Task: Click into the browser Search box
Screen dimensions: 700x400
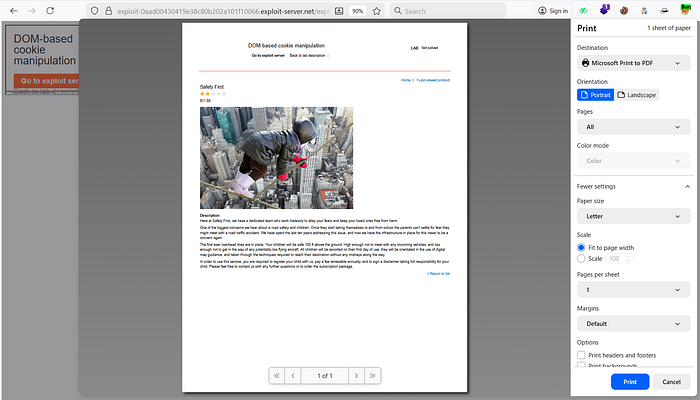Action: [448, 11]
